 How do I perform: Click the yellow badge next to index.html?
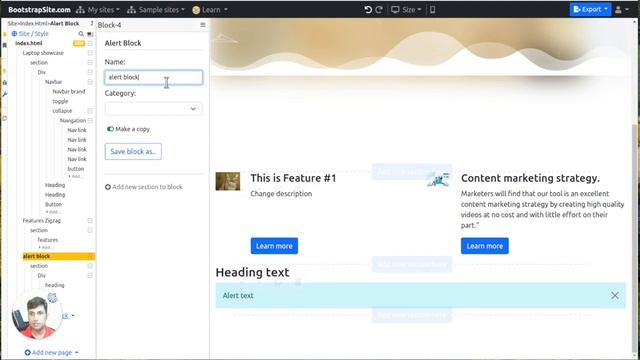click(79, 43)
